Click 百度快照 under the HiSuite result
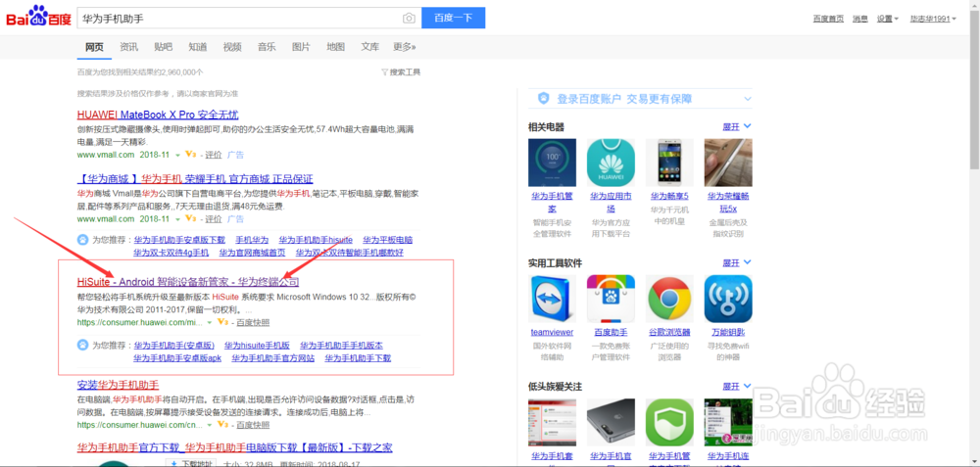Viewport: 980px width, 467px height. (253, 323)
